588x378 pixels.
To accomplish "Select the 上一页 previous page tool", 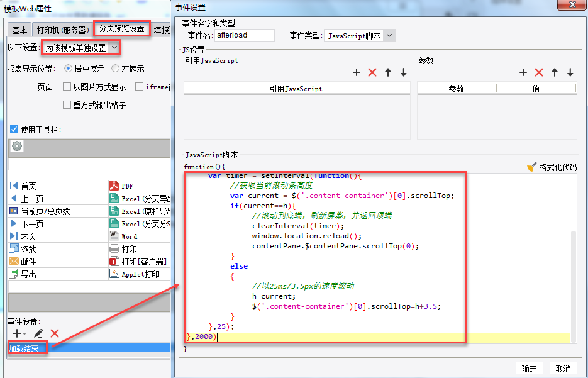I will point(58,199).
